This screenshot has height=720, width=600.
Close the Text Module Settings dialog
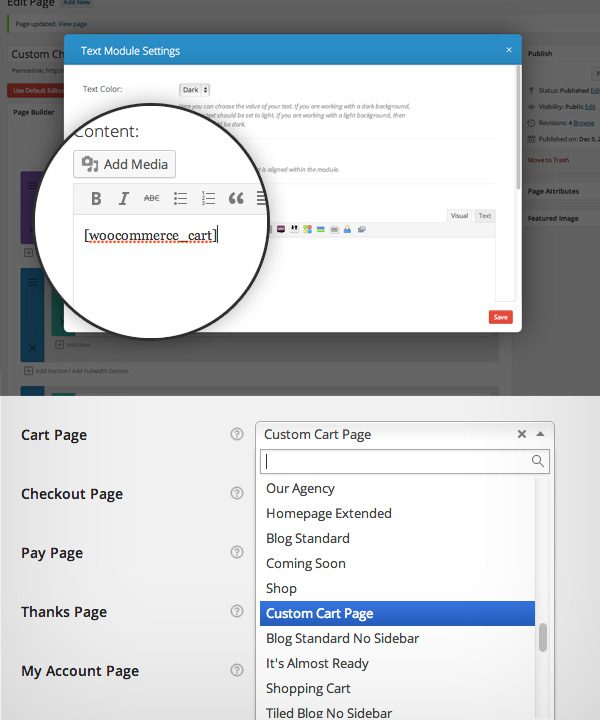509,50
